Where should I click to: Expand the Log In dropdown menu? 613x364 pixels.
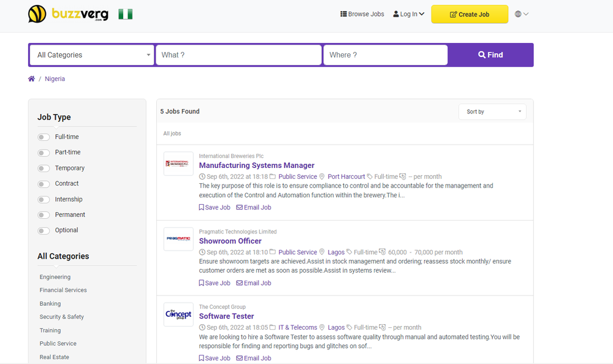(408, 13)
